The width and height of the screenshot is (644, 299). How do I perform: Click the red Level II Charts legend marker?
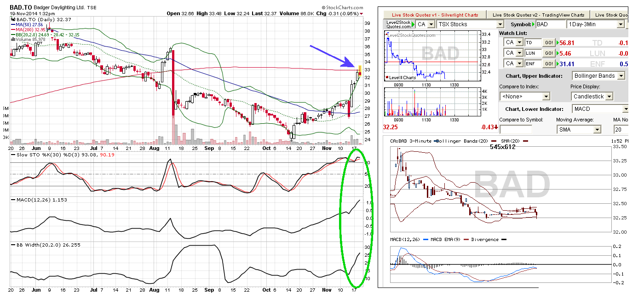click(x=387, y=77)
